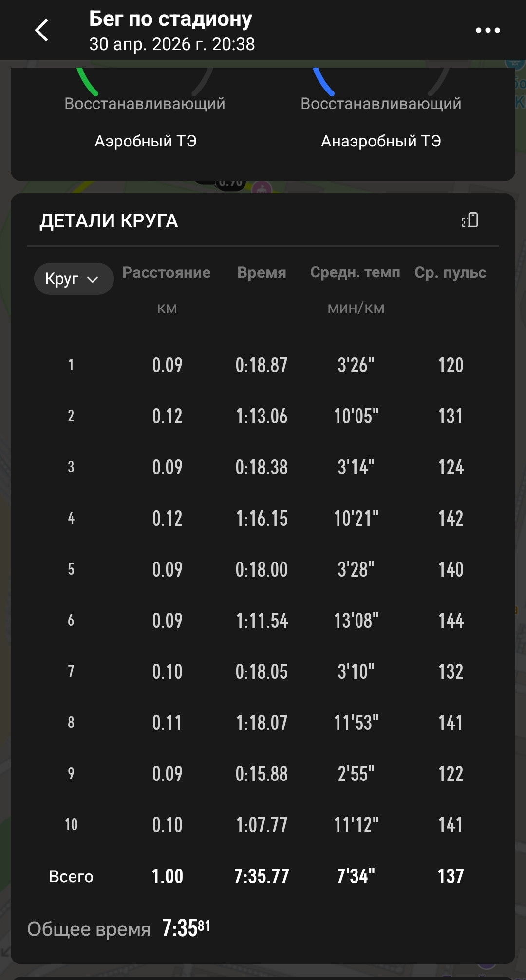Viewport: 526px width, 980px height.
Task: Select the lap 10 row number
Action: pos(71,825)
